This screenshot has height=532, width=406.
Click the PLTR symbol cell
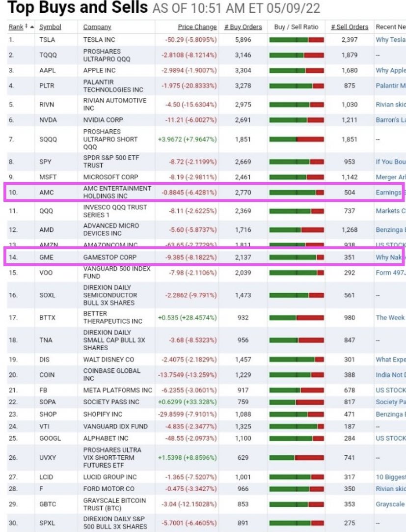point(47,85)
